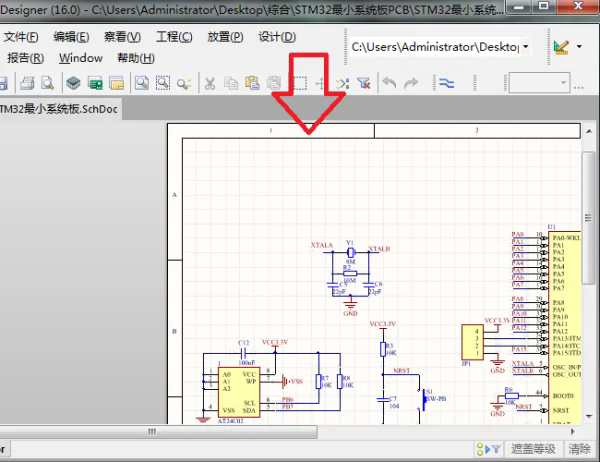Click the Paste clipboard icon
This screenshot has height=462, width=600.
pos(252,83)
